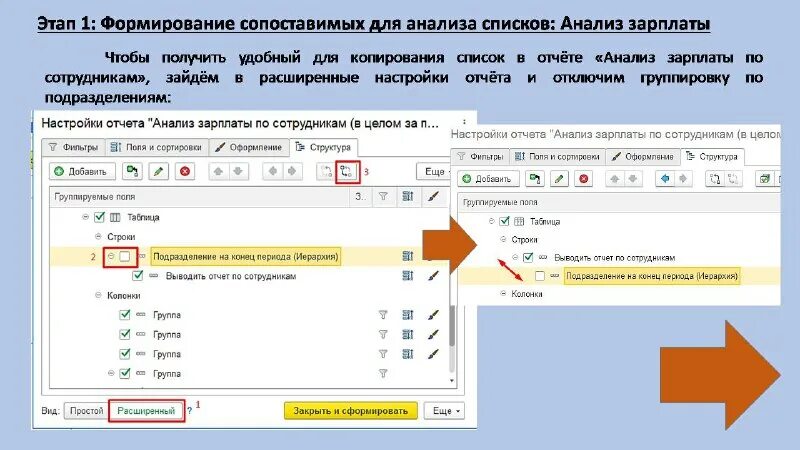This screenshot has width=800, height=450.
Task: Collapse Таблица node in left window
Action: click(x=85, y=217)
